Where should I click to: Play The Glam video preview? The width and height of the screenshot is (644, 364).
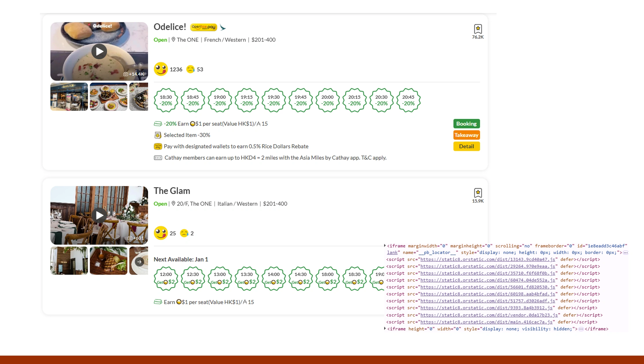pyautogui.click(x=99, y=215)
